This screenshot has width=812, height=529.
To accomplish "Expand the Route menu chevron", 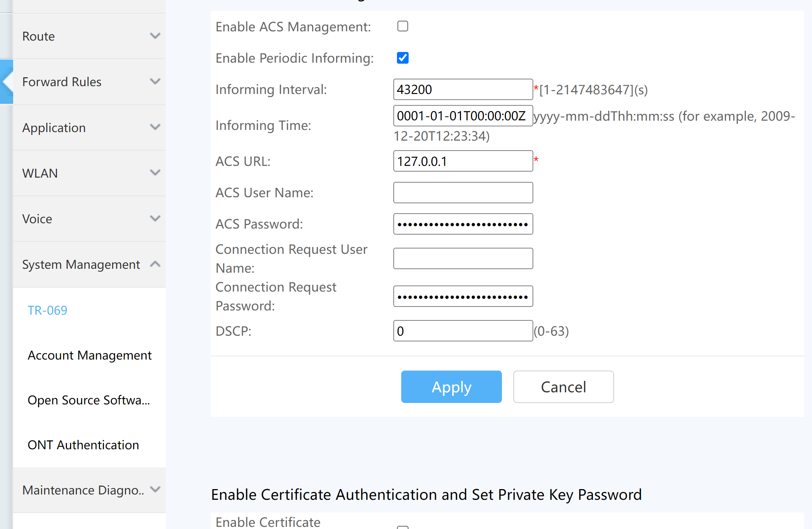I will point(155,36).
